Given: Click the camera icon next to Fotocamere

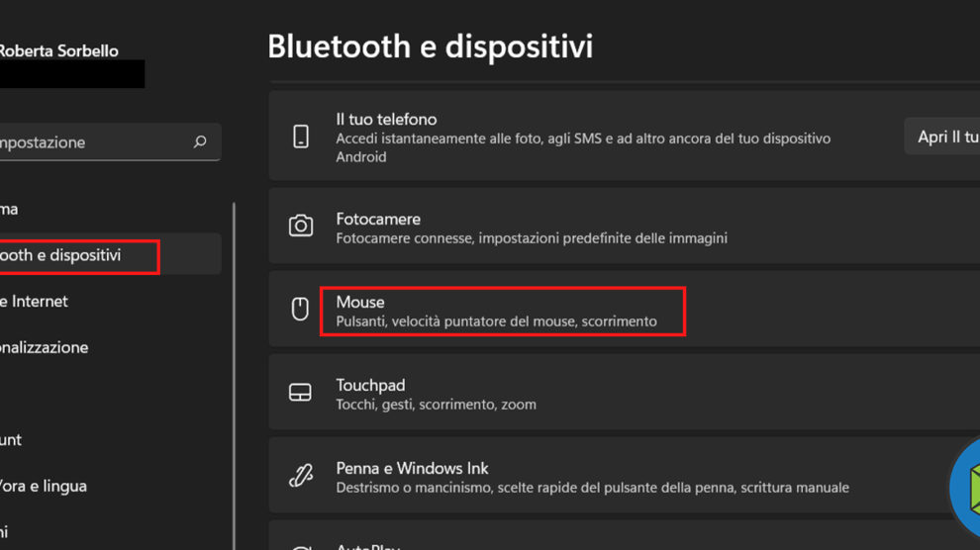Looking at the screenshot, I should click(x=301, y=227).
